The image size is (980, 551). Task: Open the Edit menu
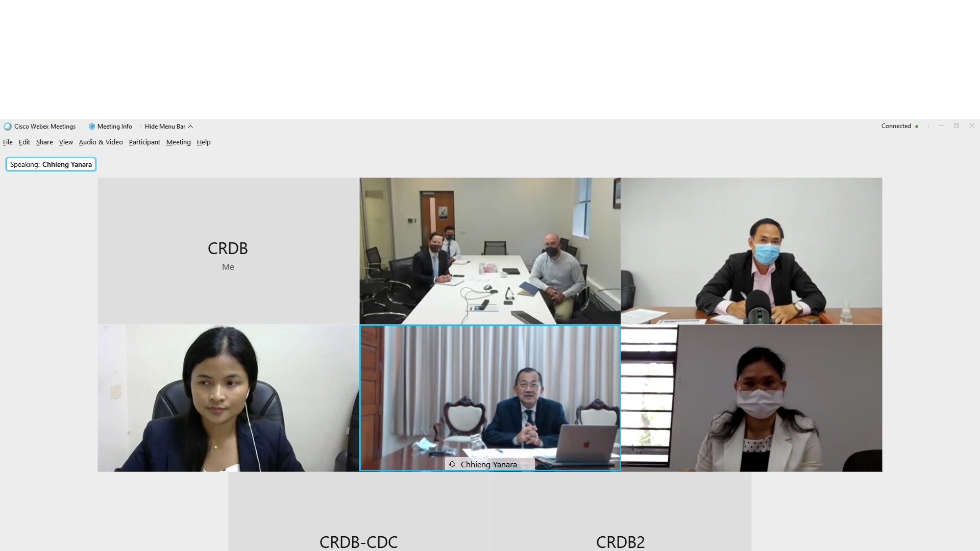[24, 142]
